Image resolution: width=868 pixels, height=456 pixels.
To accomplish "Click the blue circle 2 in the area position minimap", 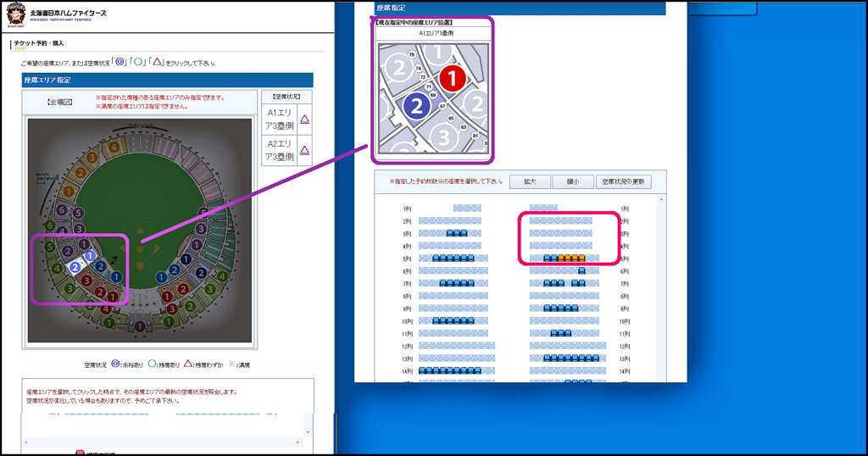I will (417, 106).
